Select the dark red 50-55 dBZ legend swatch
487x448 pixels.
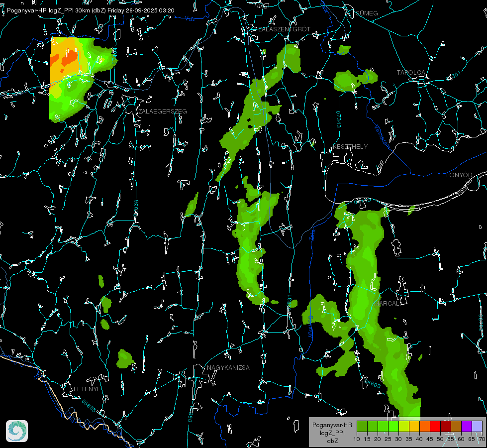(x=445, y=426)
